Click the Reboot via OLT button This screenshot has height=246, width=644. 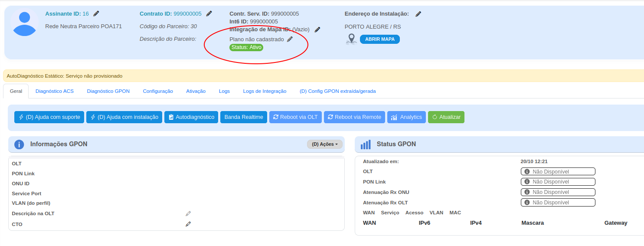(x=295, y=117)
